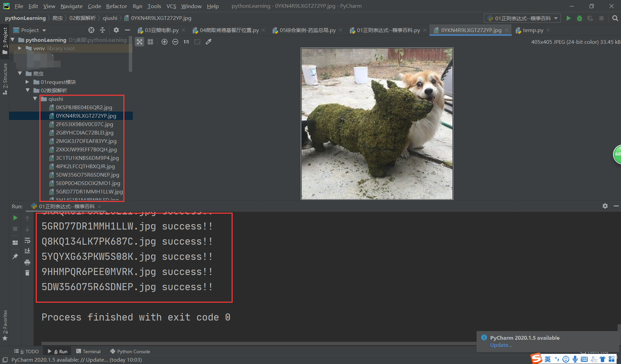Image resolution: width=621 pixels, height=364 pixels.
Task: Zoom in on the image
Action: (x=165, y=42)
